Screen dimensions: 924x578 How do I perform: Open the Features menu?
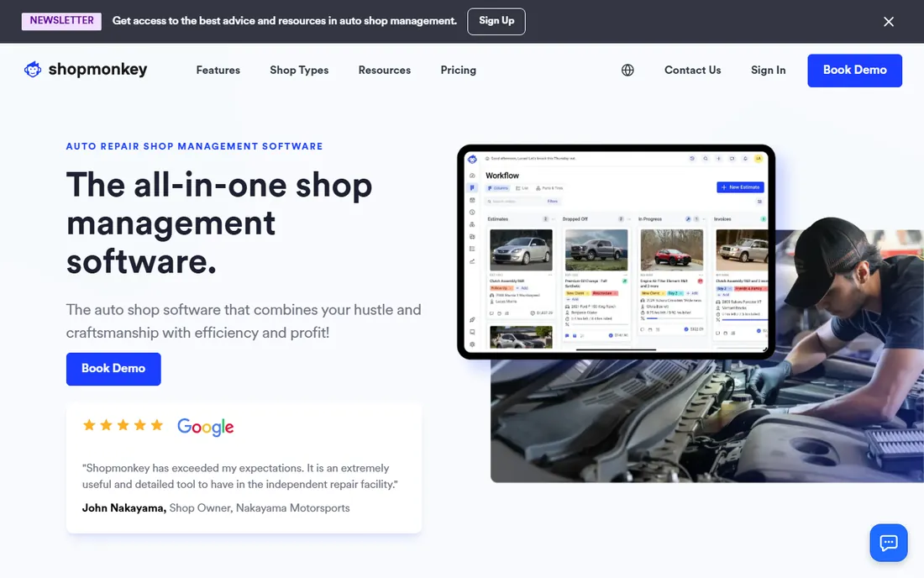[218, 70]
